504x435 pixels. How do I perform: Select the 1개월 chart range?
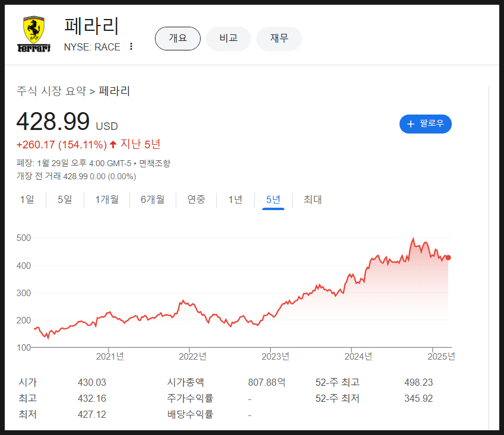(x=107, y=199)
